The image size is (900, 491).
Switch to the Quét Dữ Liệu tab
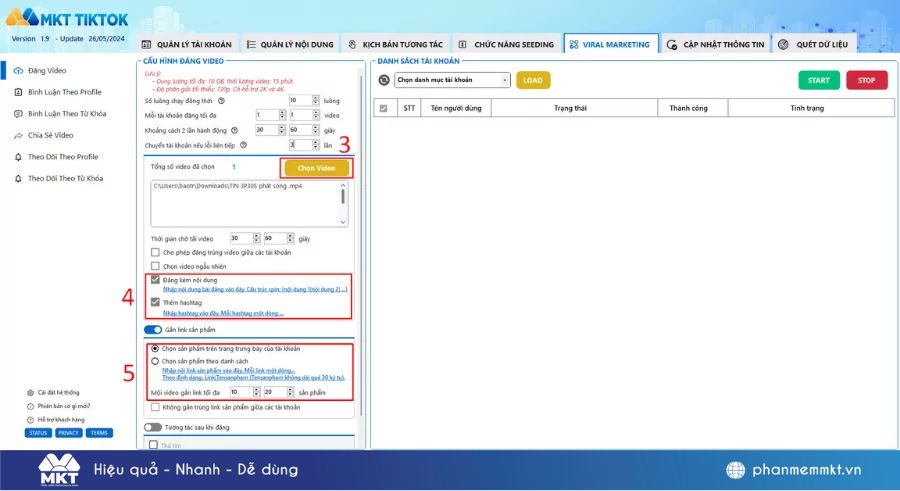tap(815, 44)
